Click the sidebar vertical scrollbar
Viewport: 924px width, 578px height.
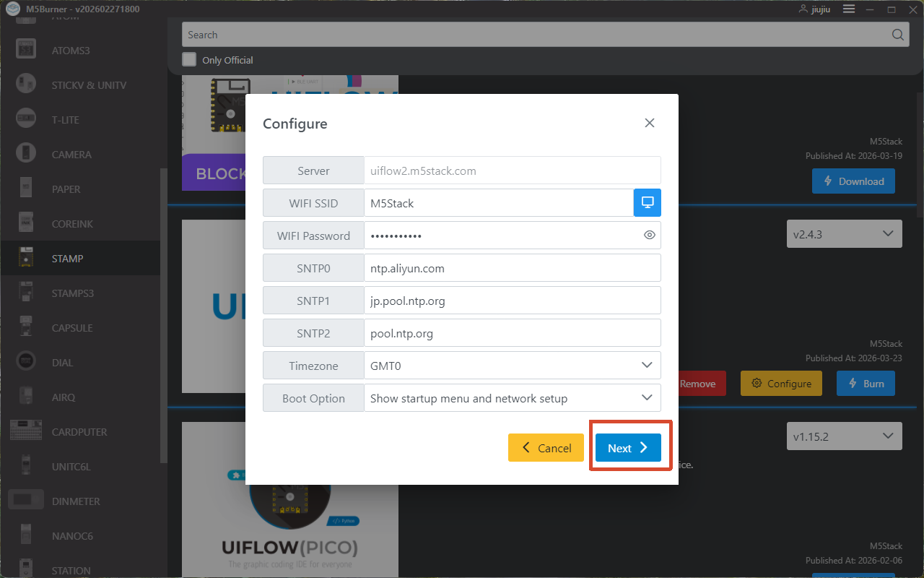click(x=163, y=318)
